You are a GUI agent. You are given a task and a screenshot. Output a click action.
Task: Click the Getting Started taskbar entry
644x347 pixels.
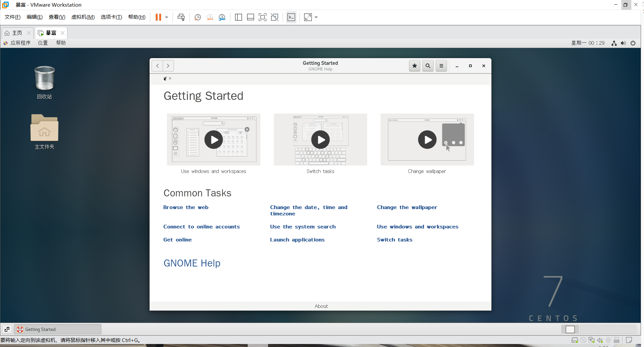(x=57, y=329)
